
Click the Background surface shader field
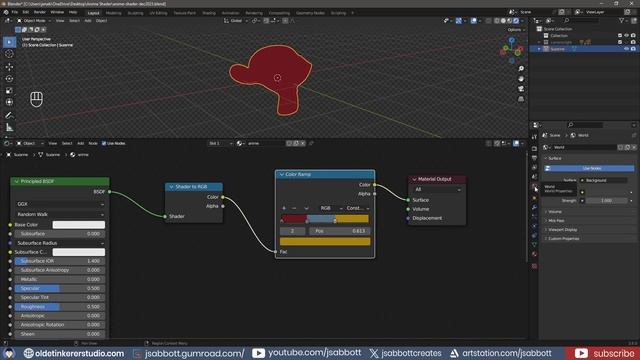pyautogui.click(x=604, y=180)
